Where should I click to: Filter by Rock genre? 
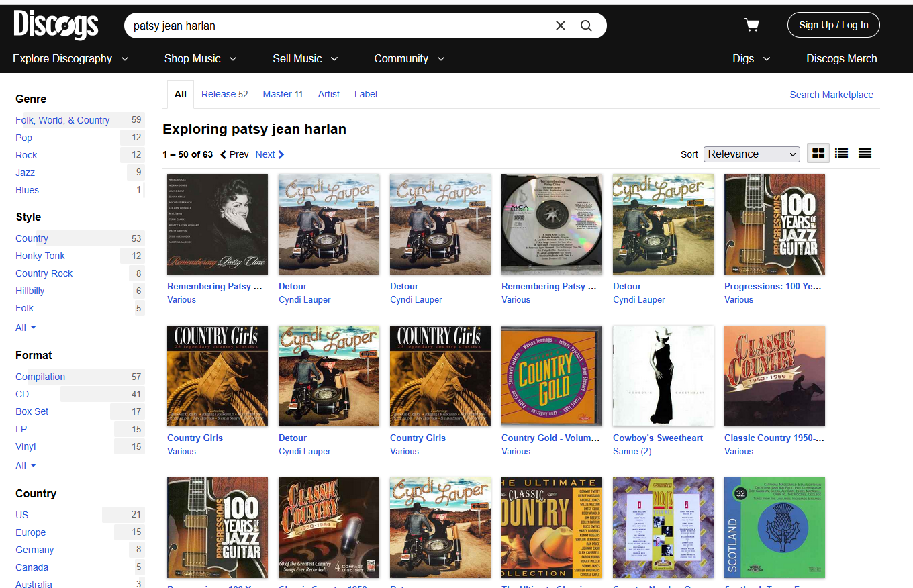[x=27, y=155]
